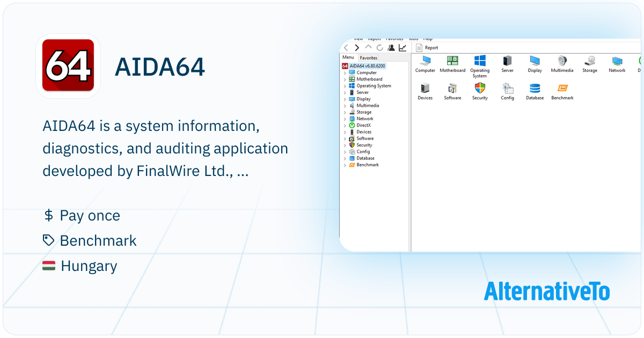Select the Storage row label in tree
Viewport: 644px width, 338px height.
(364, 112)
